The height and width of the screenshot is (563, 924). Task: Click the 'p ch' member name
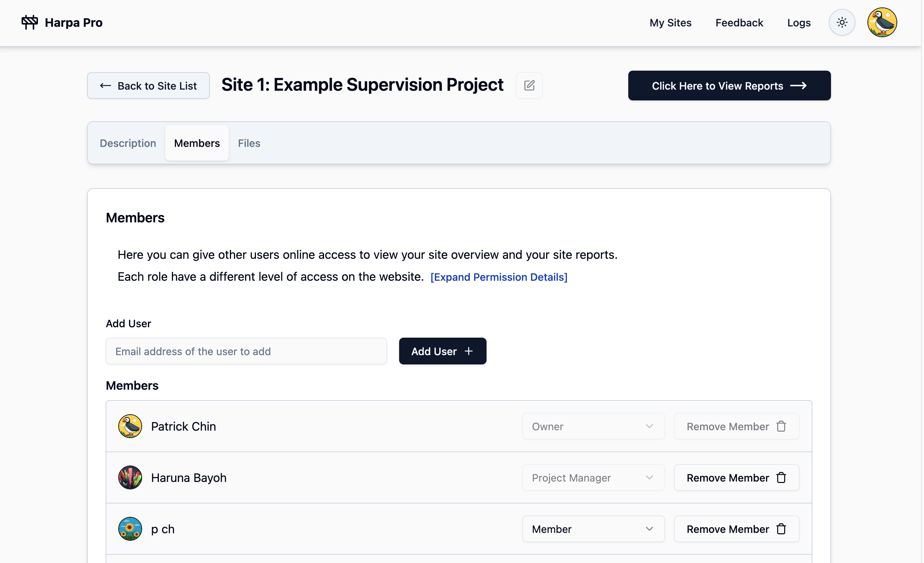tap(163, 529)
